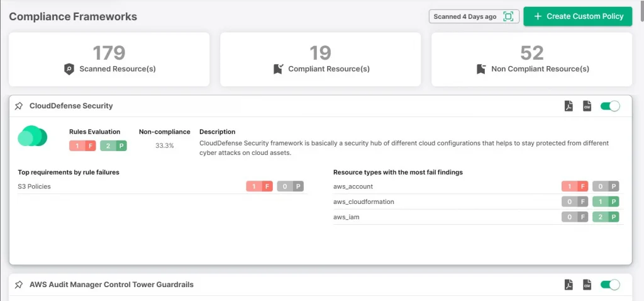The width and height of the screenshot is (644, 301).
Task: Click the Compliant Resources bookmark icon
Action: click(x=278, y=69)
